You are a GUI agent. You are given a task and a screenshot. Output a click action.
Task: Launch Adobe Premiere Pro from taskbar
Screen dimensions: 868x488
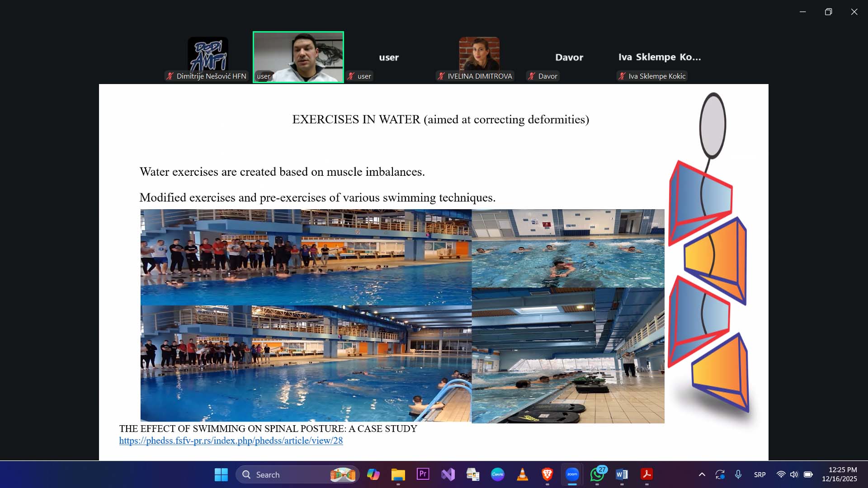point(423,474)
